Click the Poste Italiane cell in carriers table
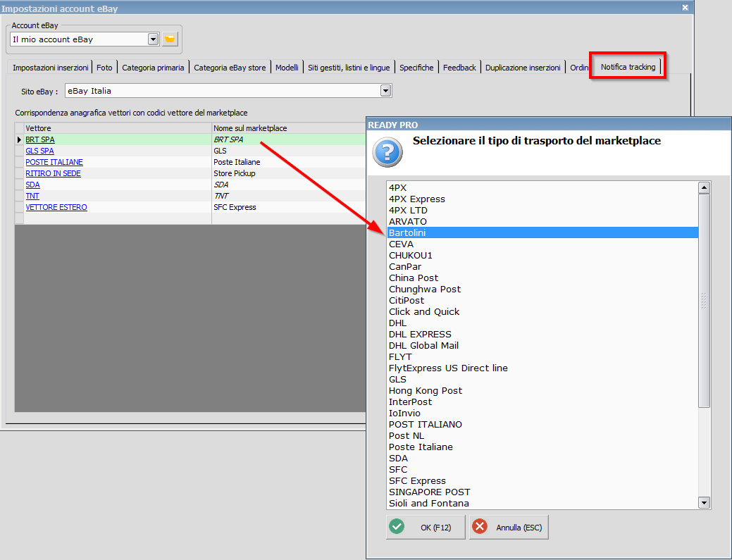 [289, 162]
